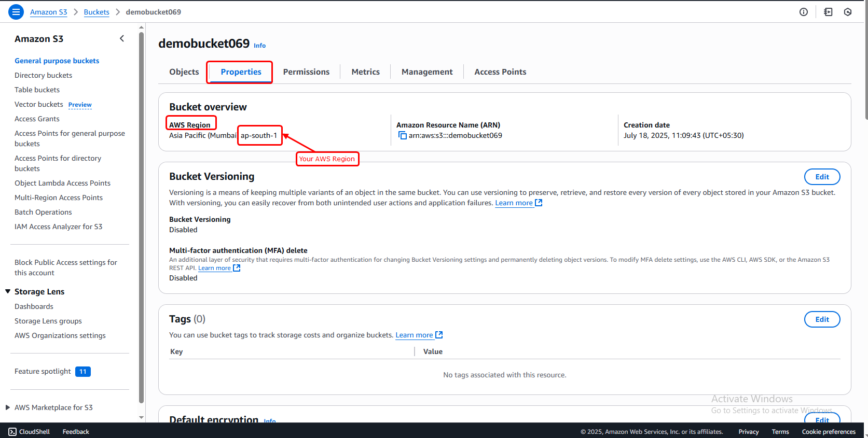
Task: Open Batch Operations in sidebar
Action: coord(43,212)
